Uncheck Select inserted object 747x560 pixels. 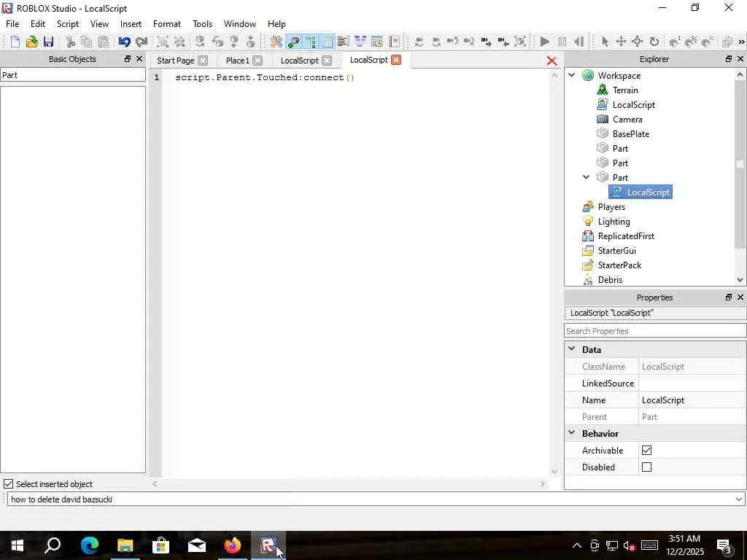8,484
